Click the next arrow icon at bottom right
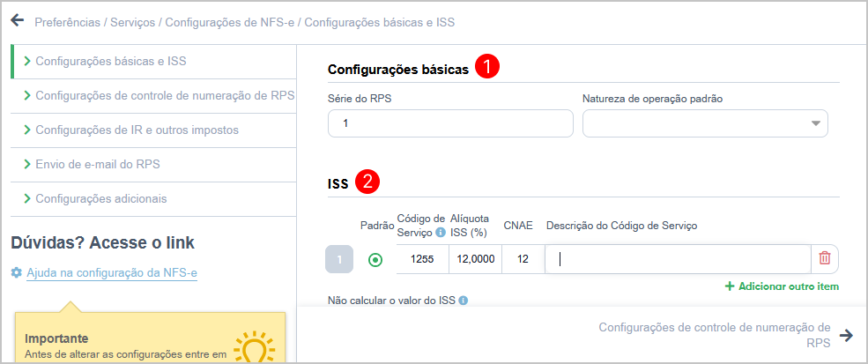This screenshot has width=868, height=364. click(847, 335)
